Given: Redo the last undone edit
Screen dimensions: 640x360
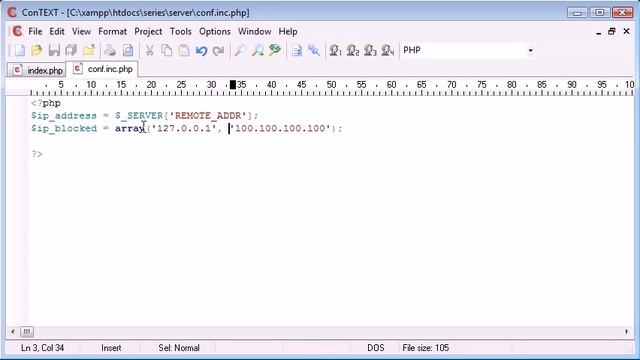Looking at the screenshot, I should pyautogui.click(x=219, y=50).
